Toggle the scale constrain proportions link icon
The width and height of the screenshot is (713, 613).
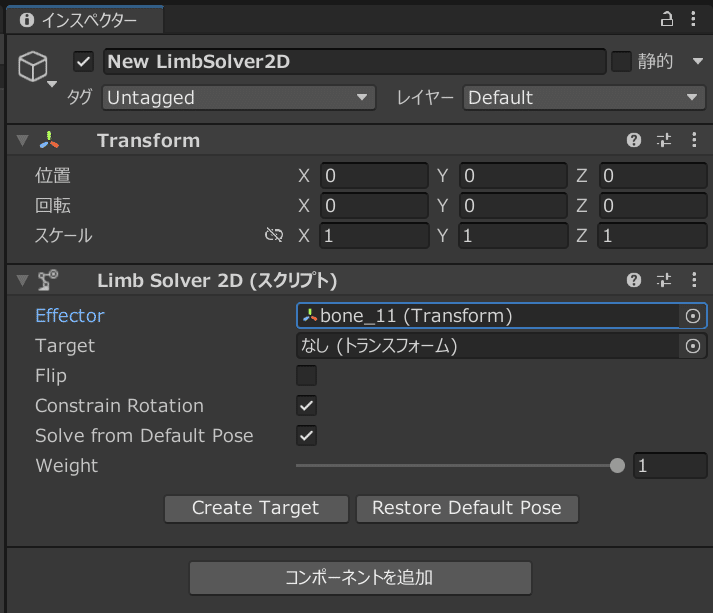pyautogui.click(x=274, y=235)
